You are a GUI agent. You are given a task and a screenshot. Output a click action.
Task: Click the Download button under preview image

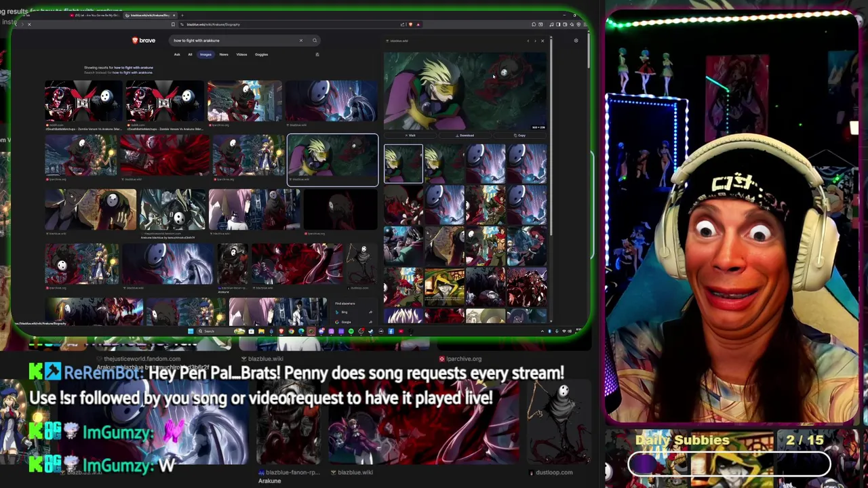pos(465,136)
